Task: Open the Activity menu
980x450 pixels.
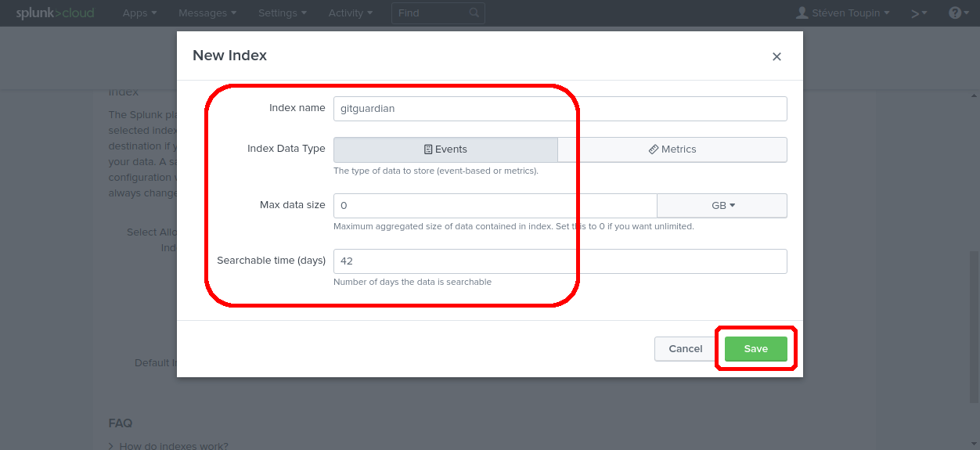Action: [350, 13]
